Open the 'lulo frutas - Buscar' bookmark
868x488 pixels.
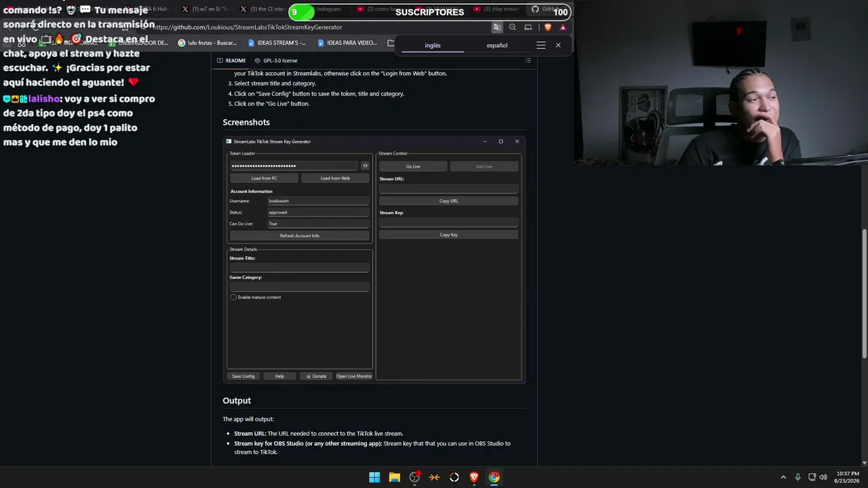(x=208, y=43)
